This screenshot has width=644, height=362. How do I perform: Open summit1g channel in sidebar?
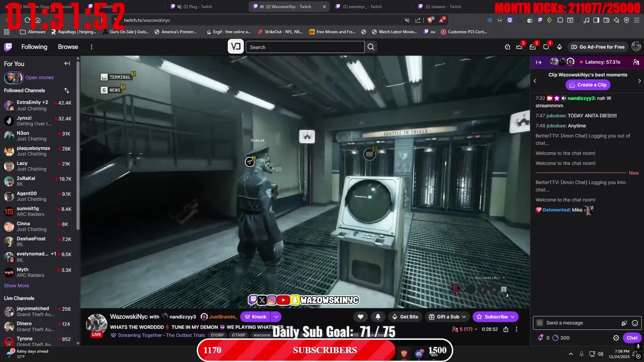(38, 211)
